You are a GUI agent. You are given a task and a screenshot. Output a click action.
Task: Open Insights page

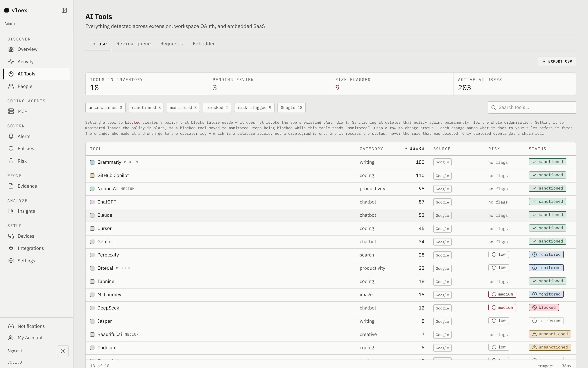(x=37, y=211)
